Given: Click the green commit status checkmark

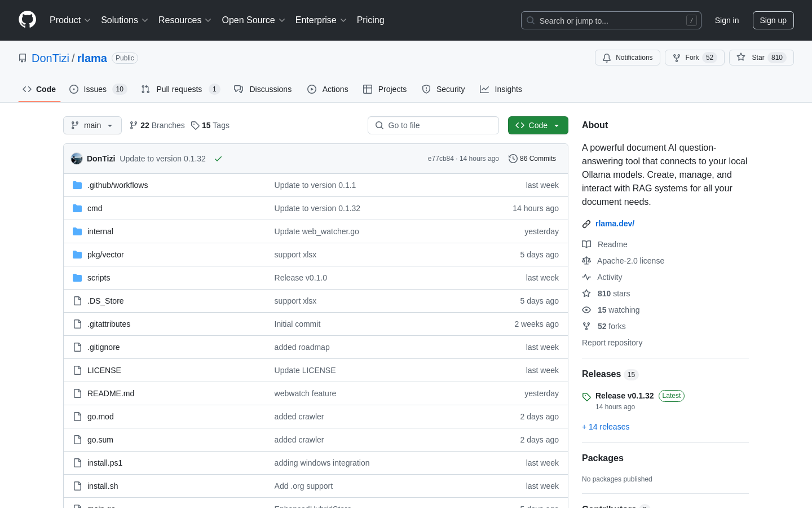Looking at the screenshot, I should pyautogui.click(x=218, y=159).
